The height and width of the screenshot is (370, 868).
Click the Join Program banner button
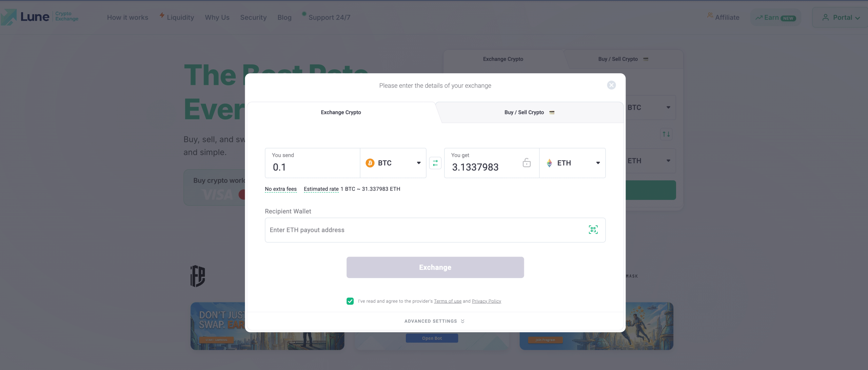point(545,340)
